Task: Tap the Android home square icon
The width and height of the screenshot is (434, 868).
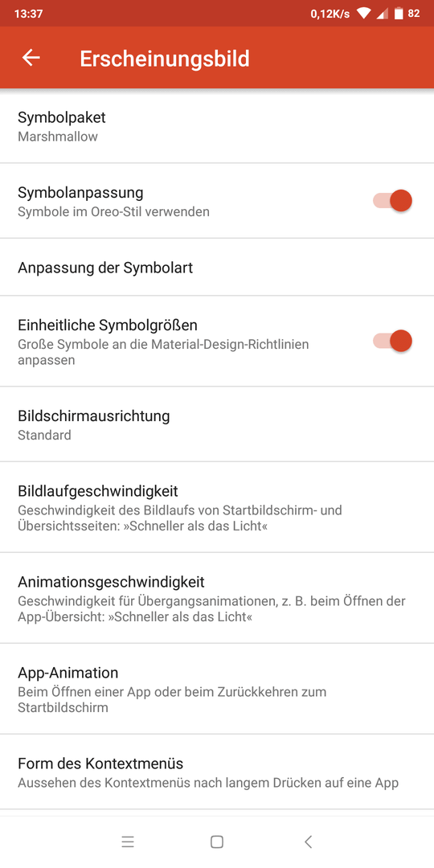Action: pos(217,842)
